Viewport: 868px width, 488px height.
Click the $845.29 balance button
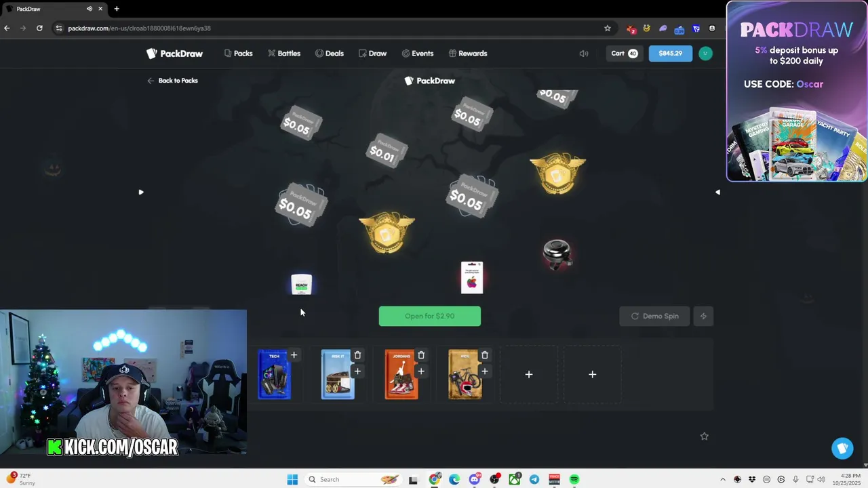pos(670,54)
